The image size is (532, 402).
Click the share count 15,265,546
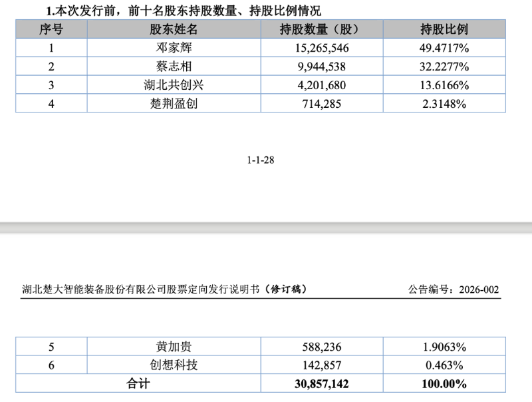pos(322,47)
